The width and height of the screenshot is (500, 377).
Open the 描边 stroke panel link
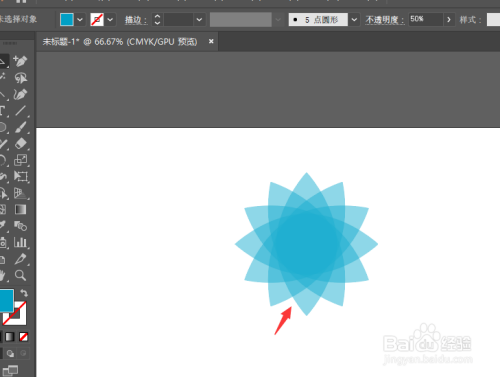tap(136, 20)
